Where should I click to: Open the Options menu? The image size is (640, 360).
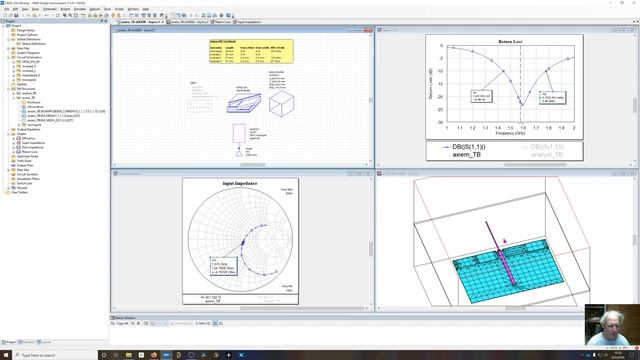[x=95, y=9]
